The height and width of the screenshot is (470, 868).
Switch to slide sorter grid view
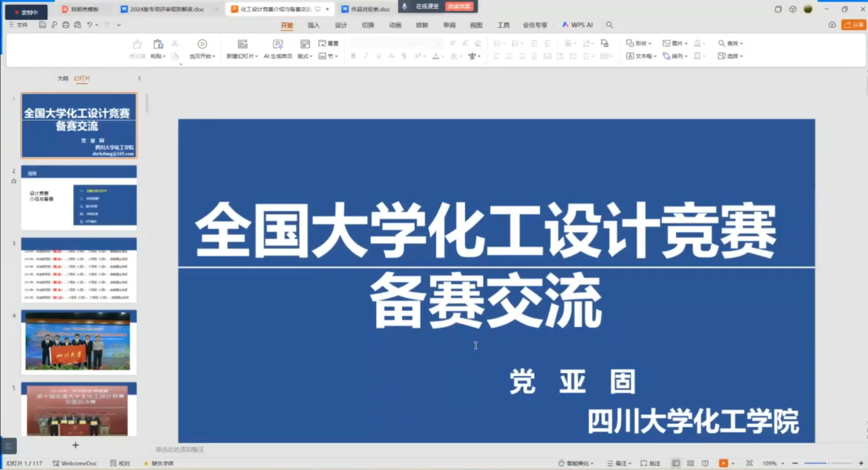690,463
